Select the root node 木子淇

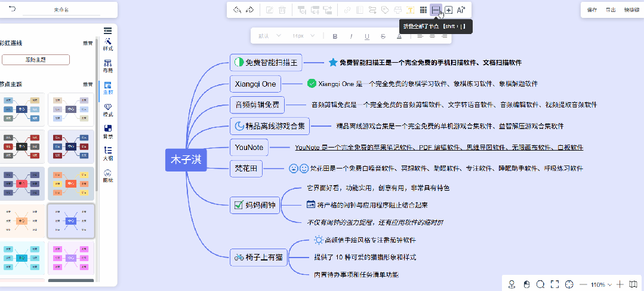tap(186, 160)
